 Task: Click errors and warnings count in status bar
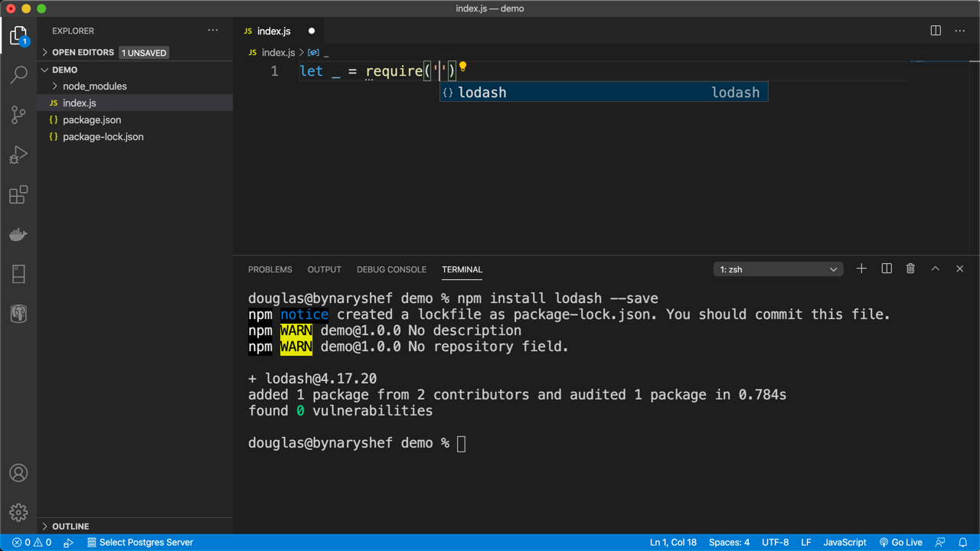point(31,543)
